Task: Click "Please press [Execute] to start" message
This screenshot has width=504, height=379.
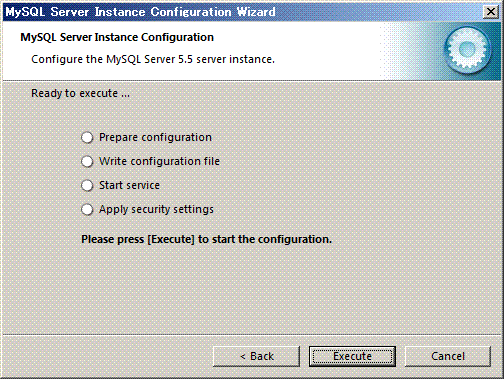Action: (x=207, y=239)
